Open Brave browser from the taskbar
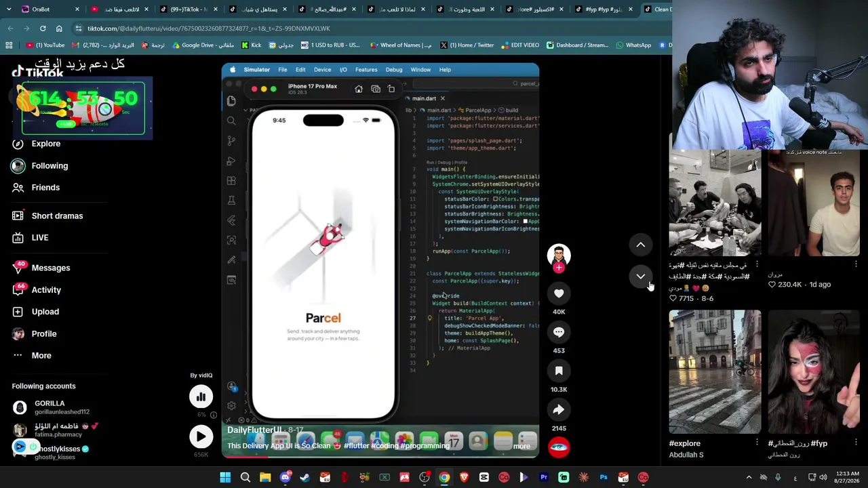The height and width of the screenshot is (488, 868). coord(464,477)
